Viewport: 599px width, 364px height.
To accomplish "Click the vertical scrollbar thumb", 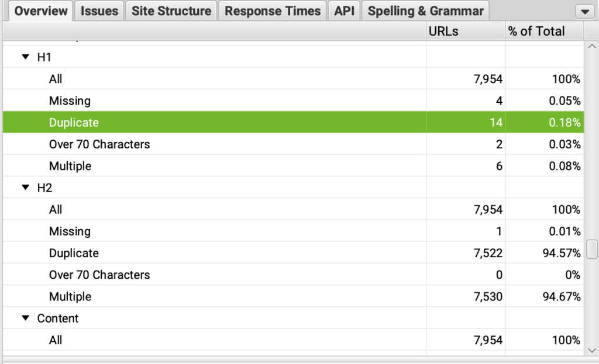I will [592, 249].
